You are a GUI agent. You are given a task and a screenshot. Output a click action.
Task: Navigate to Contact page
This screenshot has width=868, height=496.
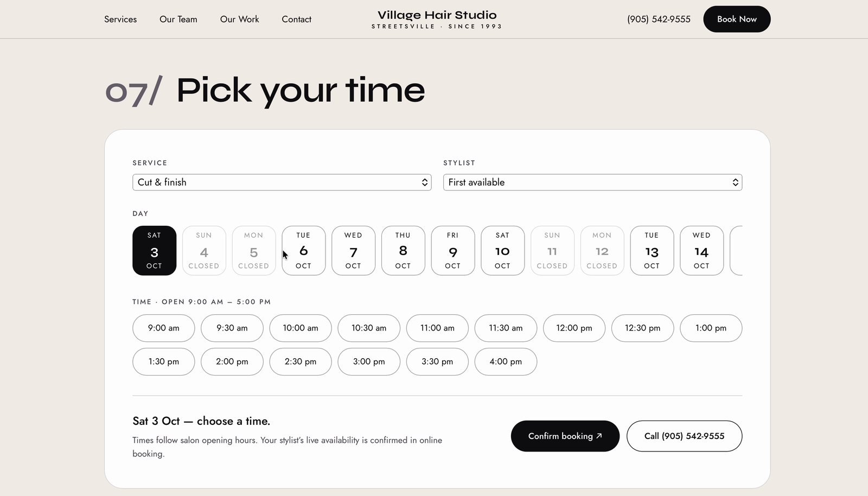point(296,19)
